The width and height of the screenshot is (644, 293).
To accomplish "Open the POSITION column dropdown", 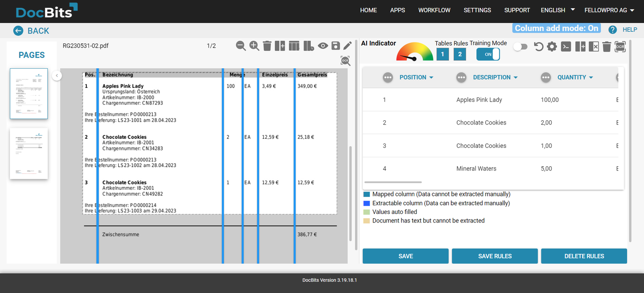I will (431, 77).
